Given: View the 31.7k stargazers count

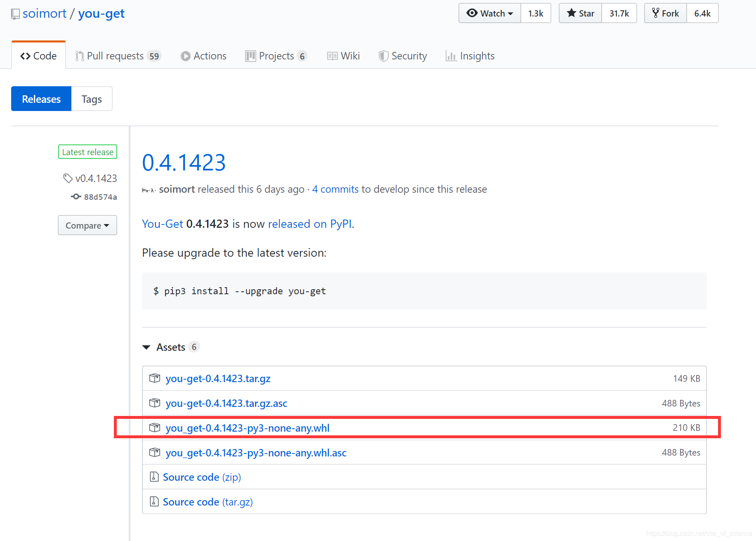Looking at the screenshot, I should (x=619, y=13).
